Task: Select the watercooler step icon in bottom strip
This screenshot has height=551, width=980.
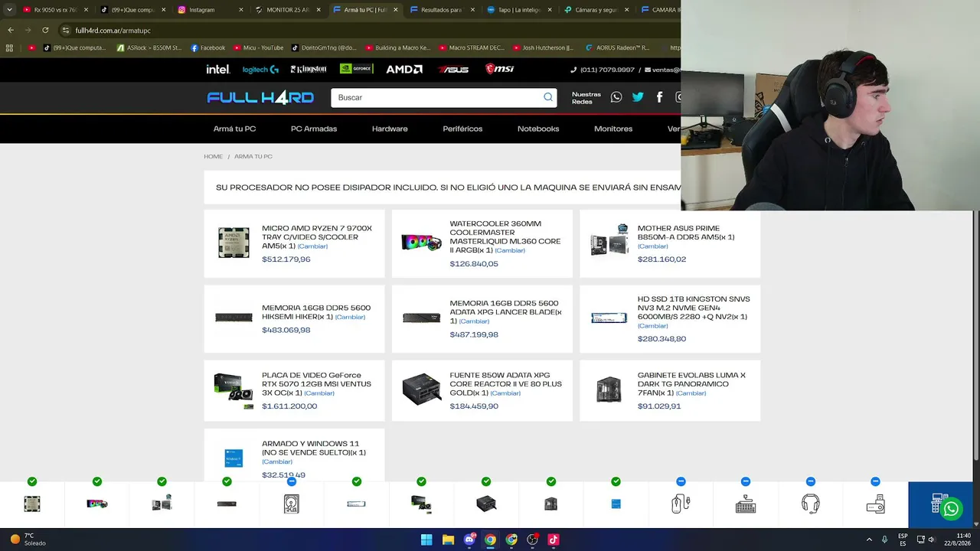Action: point(97,504)
